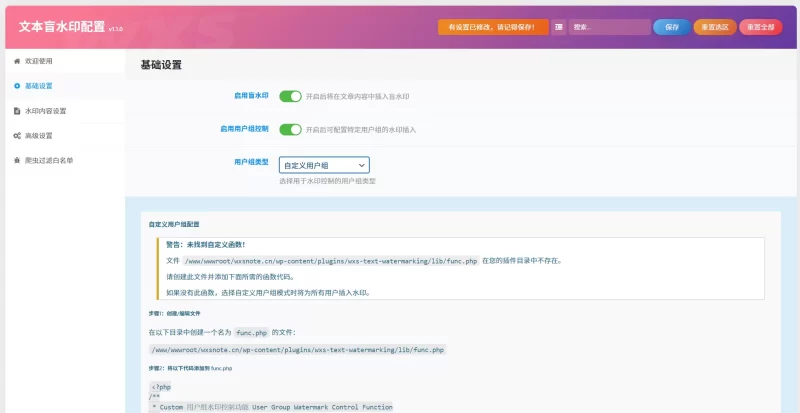
Task: Click the 如果没有此函数 warning line
Action: click(268, 293)
